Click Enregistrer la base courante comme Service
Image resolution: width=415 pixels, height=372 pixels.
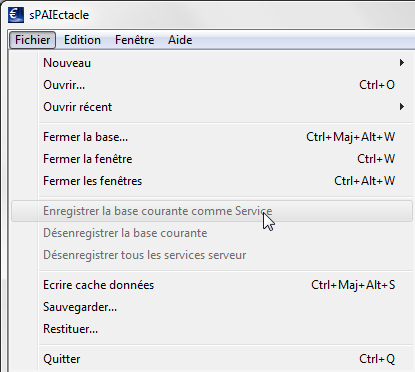[x=212, y=211]
